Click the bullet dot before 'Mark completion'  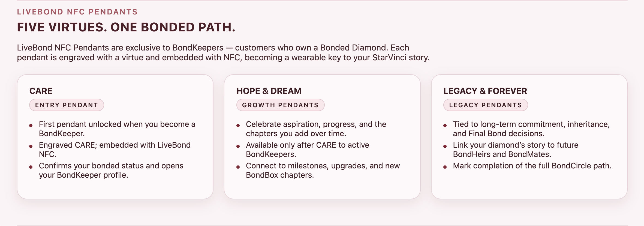[445, 167]
